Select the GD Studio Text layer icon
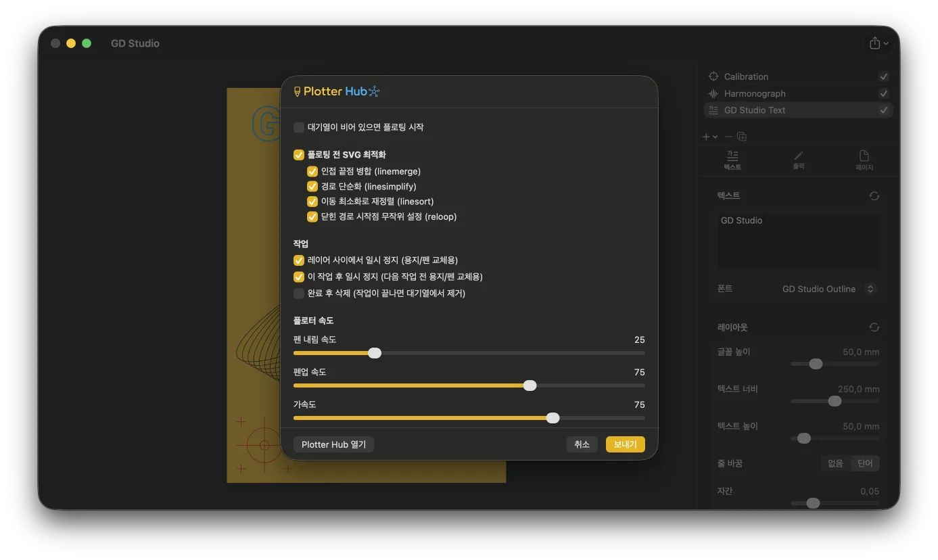 [x=713, y=110]
